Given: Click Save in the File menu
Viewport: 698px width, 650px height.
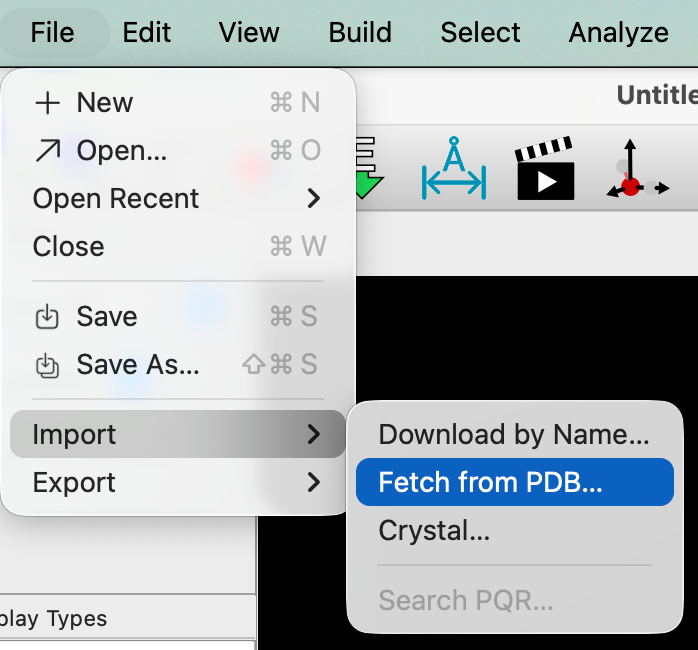Looking at the screenshot, I should coord(106,316).
